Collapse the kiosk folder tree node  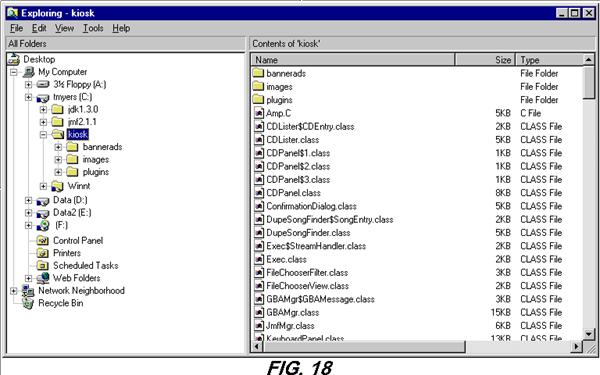point(43,135)
